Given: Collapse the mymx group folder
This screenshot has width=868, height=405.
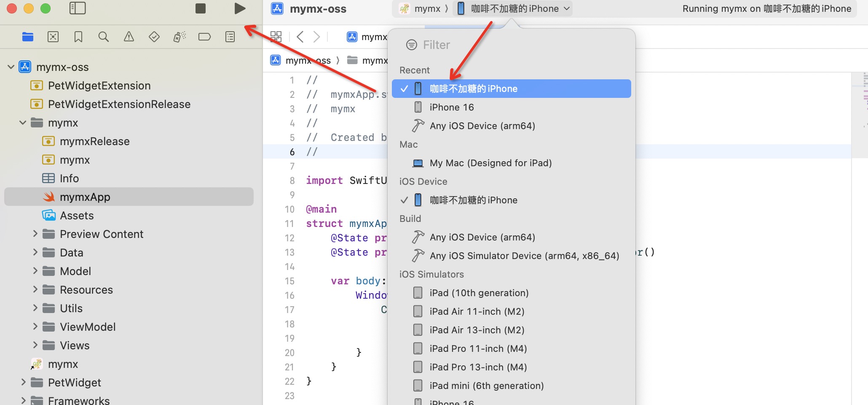Looking at the screenshot, I should 23,123.
